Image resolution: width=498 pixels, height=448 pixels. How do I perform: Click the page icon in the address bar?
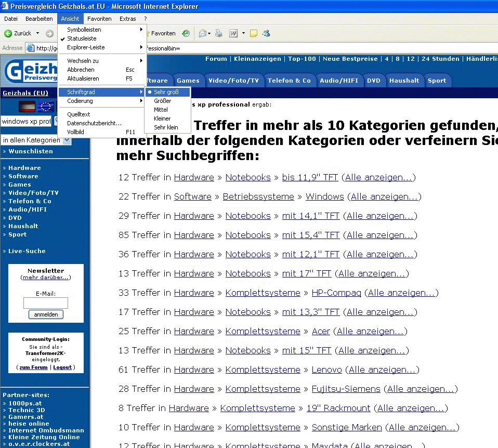[x=31, y=48]
